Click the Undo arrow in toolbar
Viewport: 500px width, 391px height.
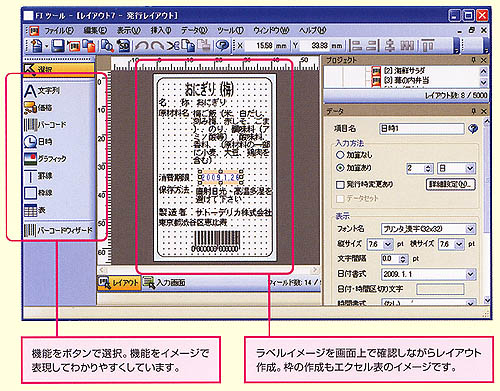(x=142, y=46)
